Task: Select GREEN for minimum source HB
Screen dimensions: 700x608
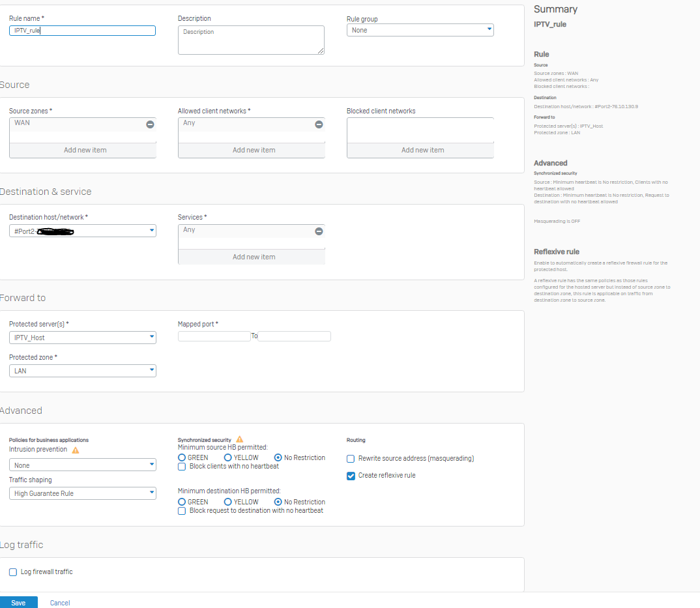Action: click(x=182, y=458)
